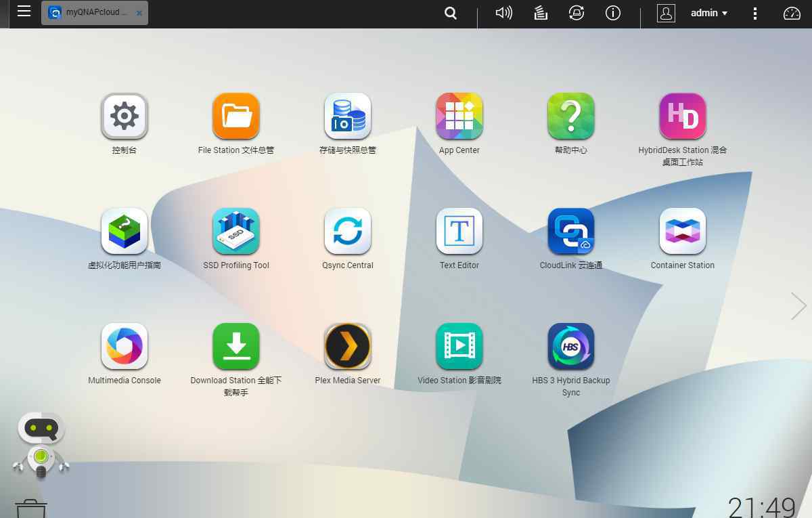Screen dimensions: 812x518
Task: Close the myQNAPcloud tab
Action: (x=139, y=13)
